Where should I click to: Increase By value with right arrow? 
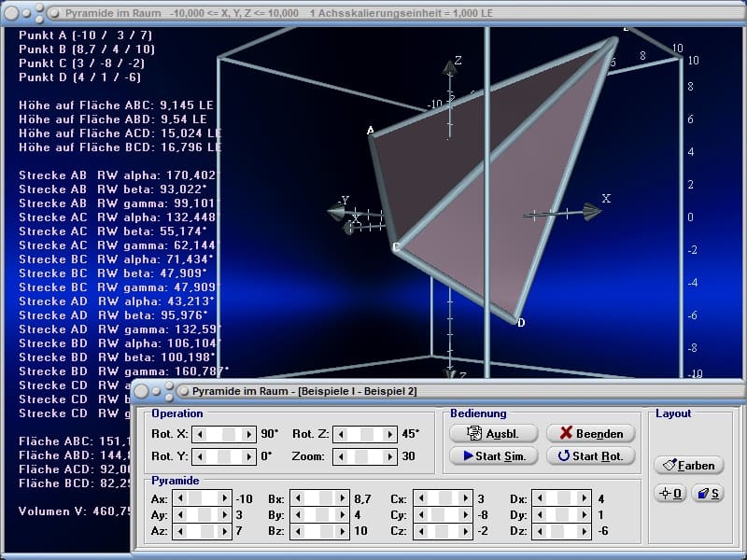(x=342, y=515)
